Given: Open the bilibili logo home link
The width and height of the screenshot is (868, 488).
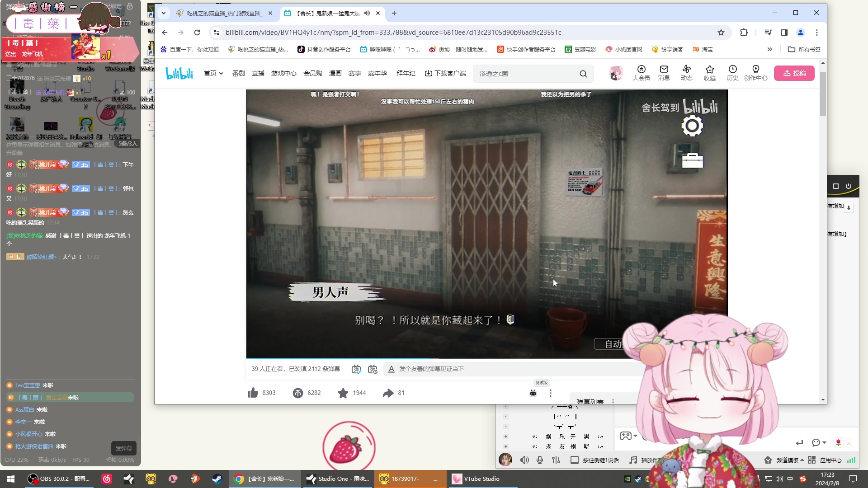Looking at the screenshot, I should pyautogui.click(x=179, y=73).
